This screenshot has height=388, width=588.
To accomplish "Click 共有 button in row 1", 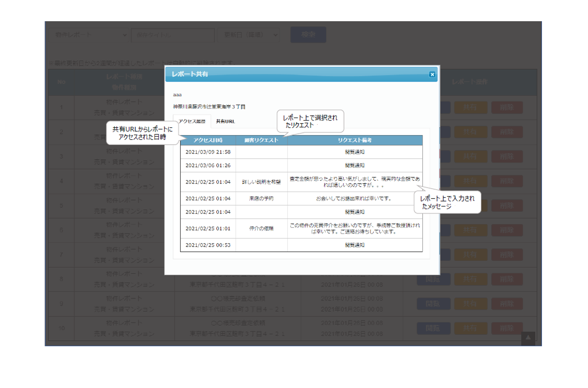I will [x=470, y=107].
